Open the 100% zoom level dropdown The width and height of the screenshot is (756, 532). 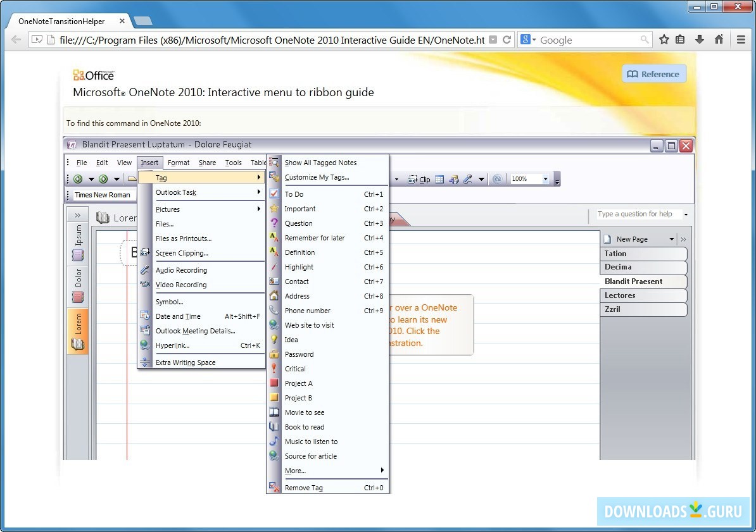point(529,179)
